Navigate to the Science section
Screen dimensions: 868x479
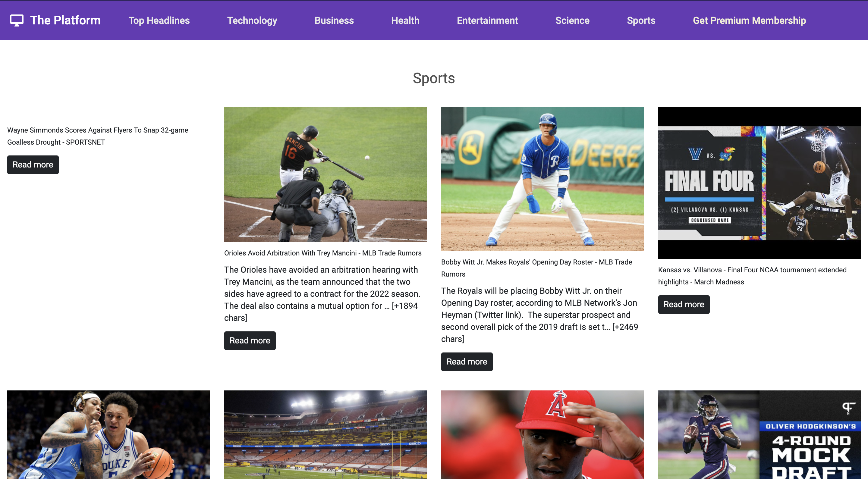[x=572, y=20]
